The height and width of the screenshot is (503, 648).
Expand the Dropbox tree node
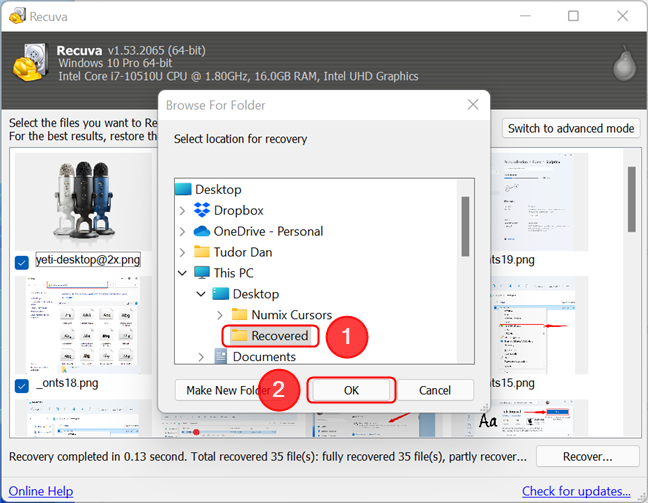pos(182,210)
